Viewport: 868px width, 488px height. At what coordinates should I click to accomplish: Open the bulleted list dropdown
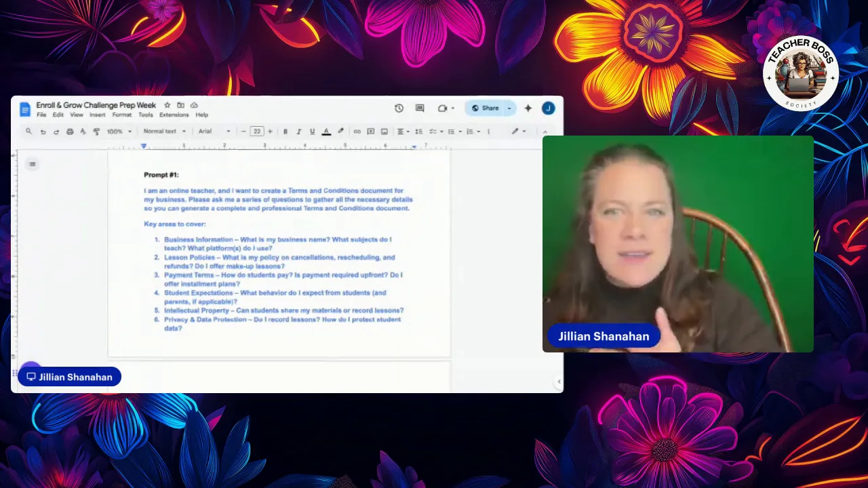[453, 131]
